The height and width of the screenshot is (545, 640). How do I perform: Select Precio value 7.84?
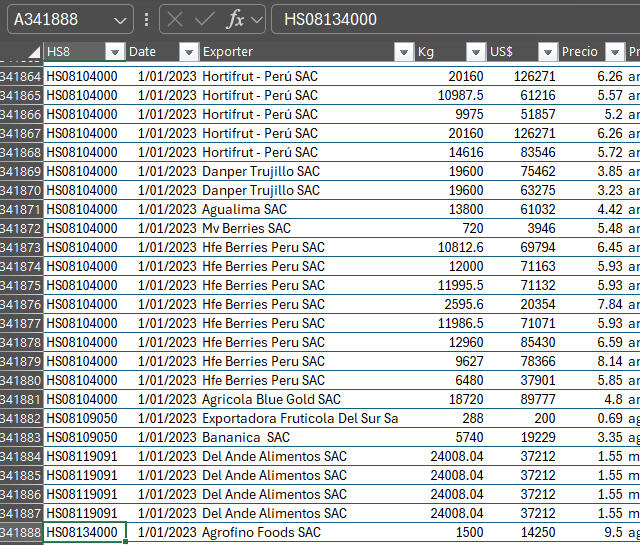[x=592, y=304]
